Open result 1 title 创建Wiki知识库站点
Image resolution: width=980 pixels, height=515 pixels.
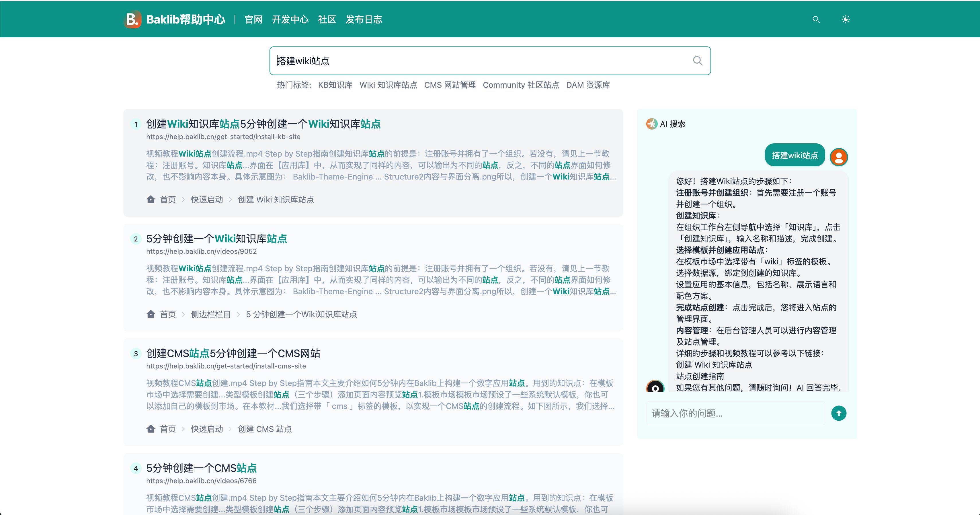[x=263, y=124]
